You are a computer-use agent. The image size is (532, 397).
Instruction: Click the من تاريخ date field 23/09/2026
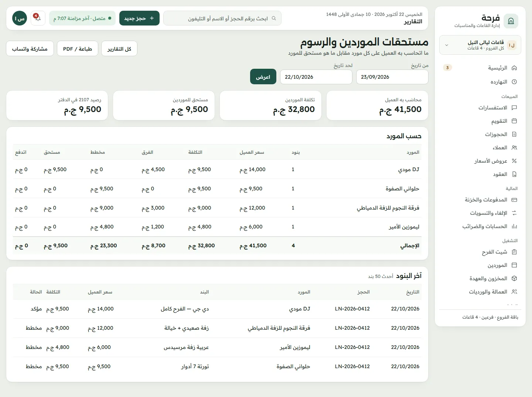coord(392,77)
